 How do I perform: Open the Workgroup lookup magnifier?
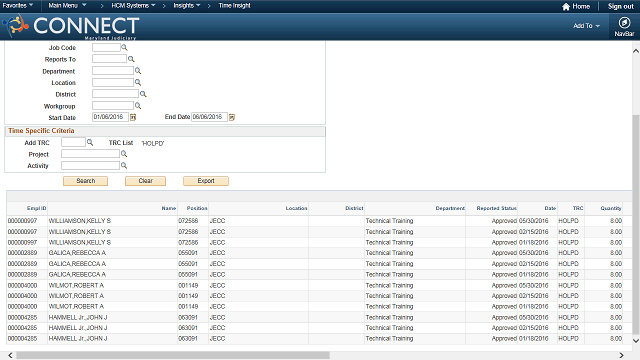[x=138, y=106]
